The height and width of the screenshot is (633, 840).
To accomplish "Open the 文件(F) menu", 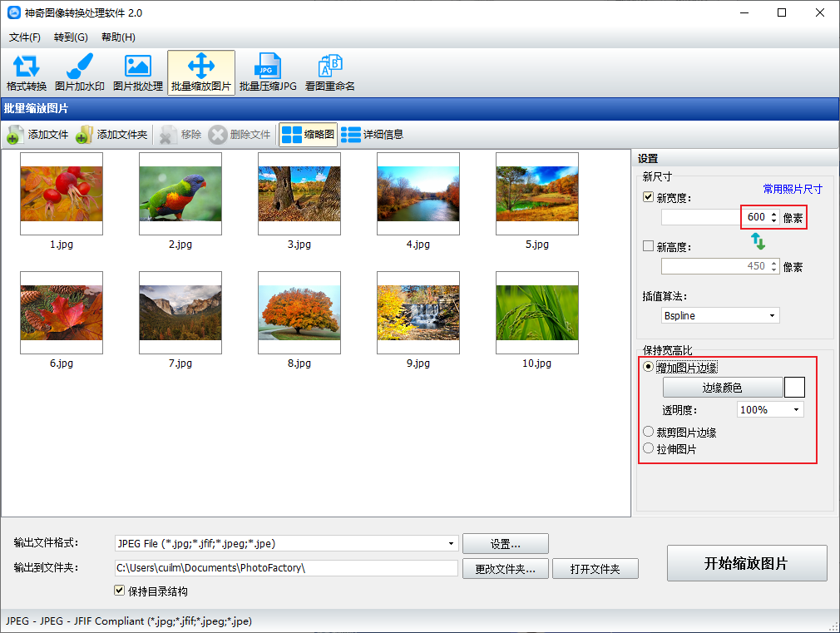I will [25, 37].
